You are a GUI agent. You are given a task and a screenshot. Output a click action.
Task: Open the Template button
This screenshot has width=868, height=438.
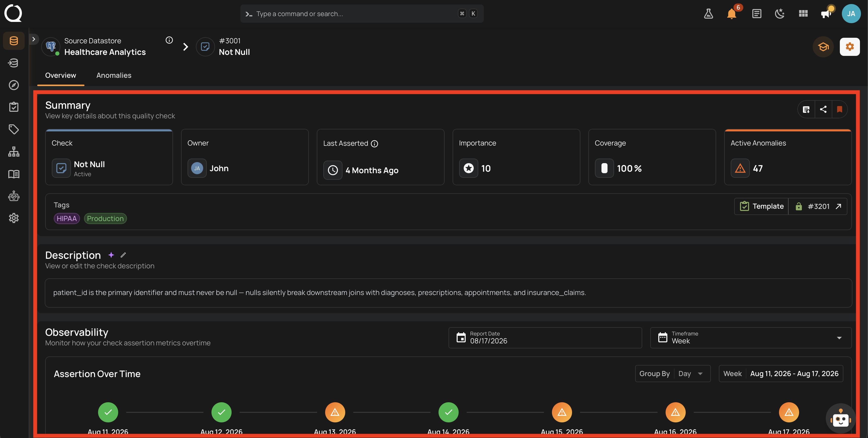tap(762, 206)
